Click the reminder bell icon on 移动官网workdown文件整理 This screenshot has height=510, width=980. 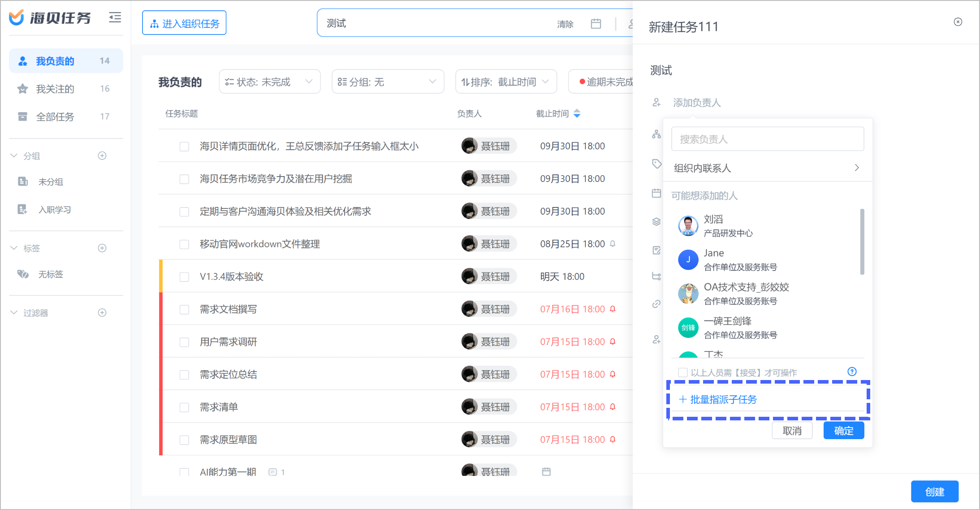click(613, 244)
